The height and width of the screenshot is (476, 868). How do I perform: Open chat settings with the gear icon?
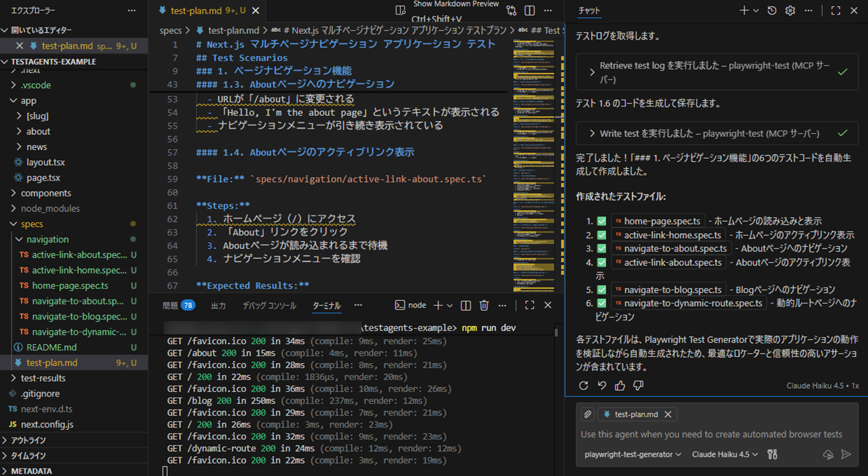point(789,10)
